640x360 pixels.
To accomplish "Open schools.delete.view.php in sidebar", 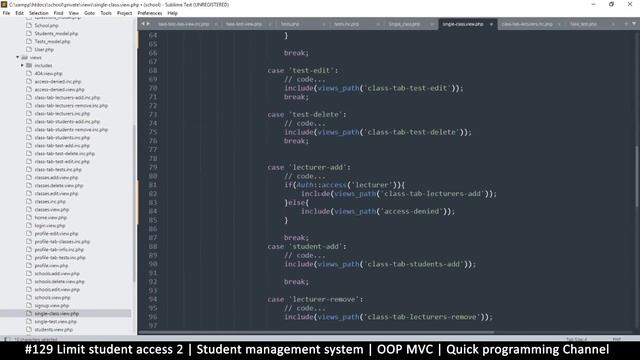I will tap(59, 282).
